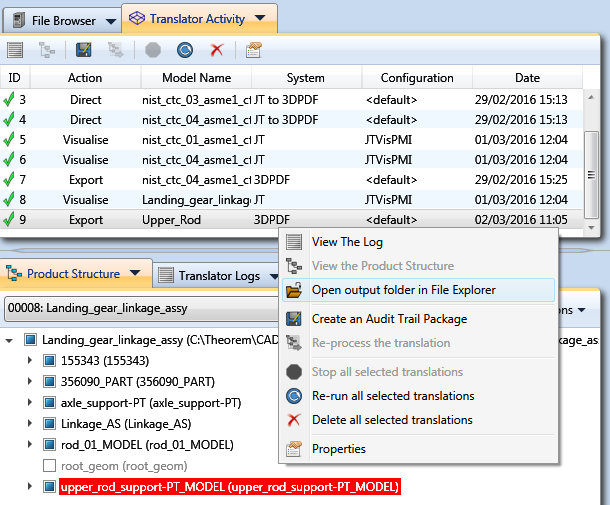Open the File Browser tab dropdown arrow

(x=111, y=21)
